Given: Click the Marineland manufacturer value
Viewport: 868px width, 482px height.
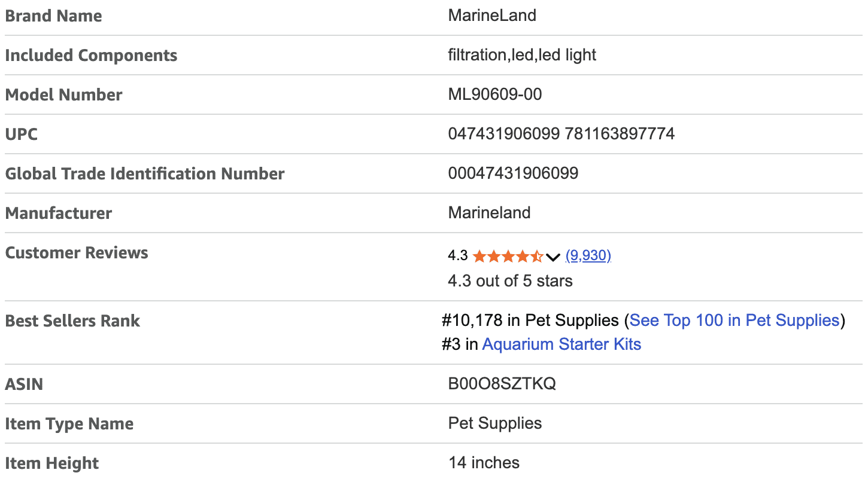Looking at the screenshot, I should (489, 213).
